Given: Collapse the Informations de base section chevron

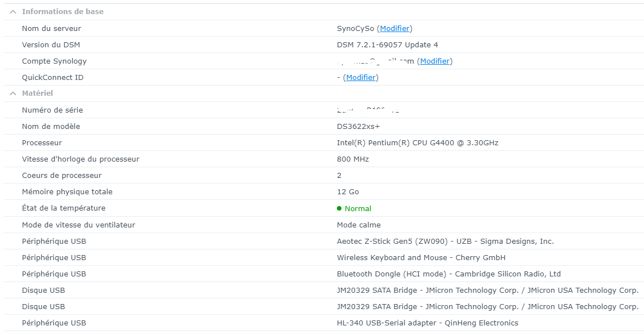Looking at the screenshot, I should coord(13,12).
